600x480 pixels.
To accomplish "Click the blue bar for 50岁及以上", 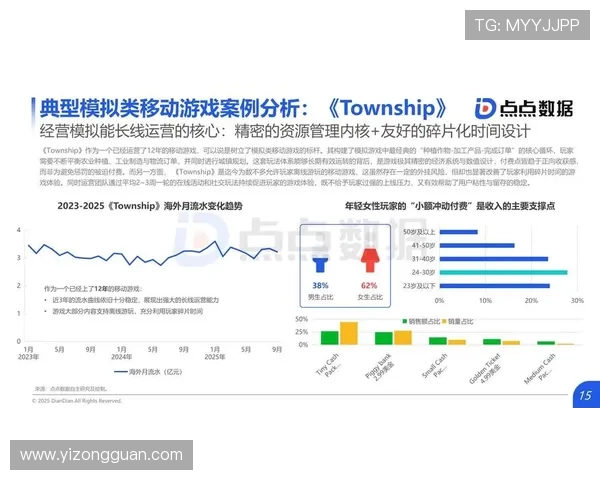I will (458, 232).
